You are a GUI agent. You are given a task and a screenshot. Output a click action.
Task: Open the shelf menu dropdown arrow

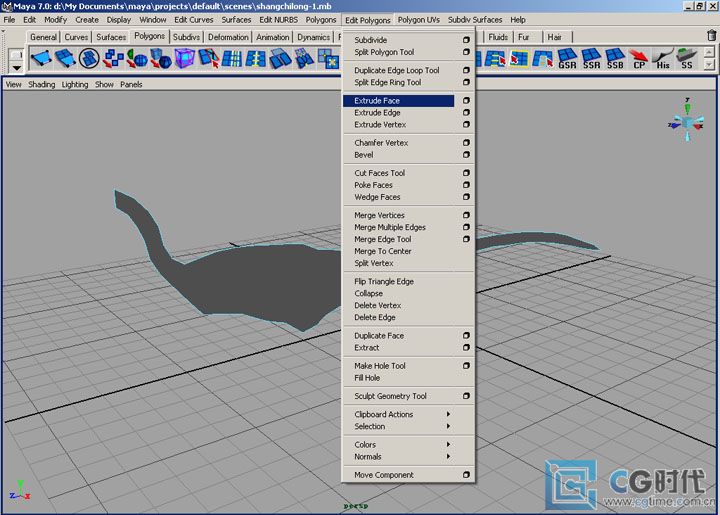coord(17,68)
